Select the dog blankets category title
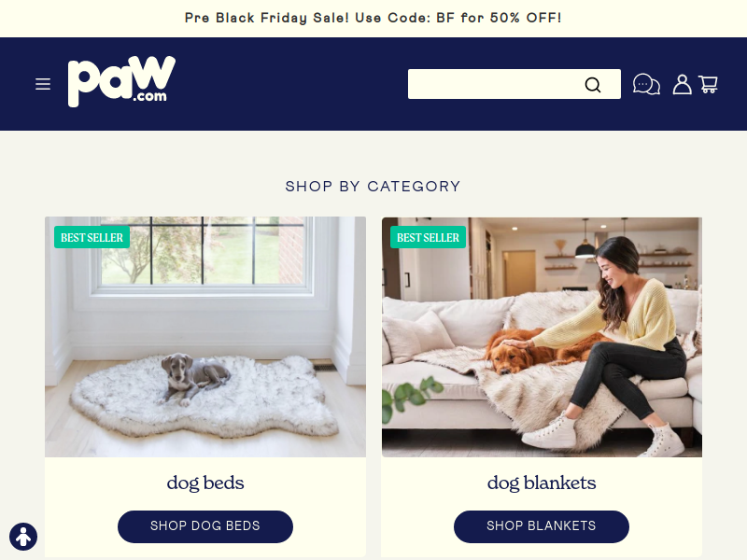Viewport: 747px width, 560px height. coord(542,483)
